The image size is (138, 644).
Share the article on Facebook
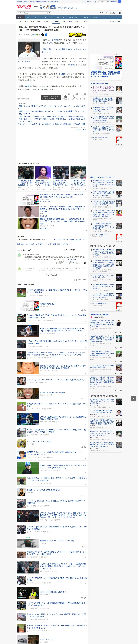click(46, 35)
